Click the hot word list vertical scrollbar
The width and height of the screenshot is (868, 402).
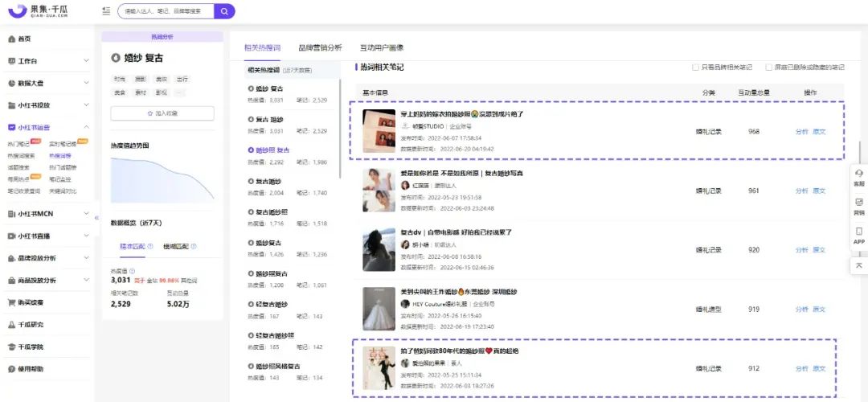[x=341, y=129]
